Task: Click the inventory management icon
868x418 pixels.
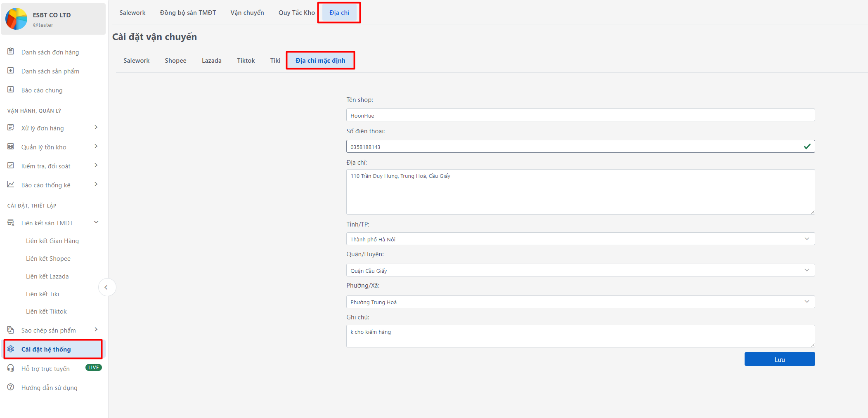Action: [x=11, y=146]
